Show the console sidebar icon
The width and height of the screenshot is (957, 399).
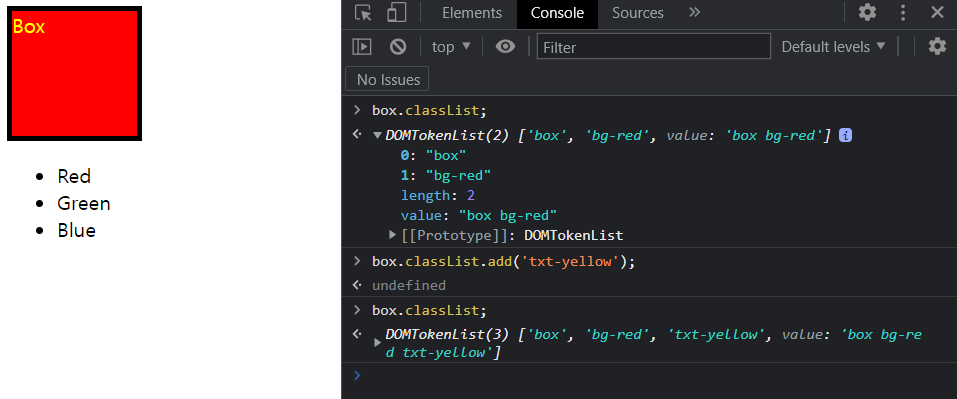coord(362,46)
